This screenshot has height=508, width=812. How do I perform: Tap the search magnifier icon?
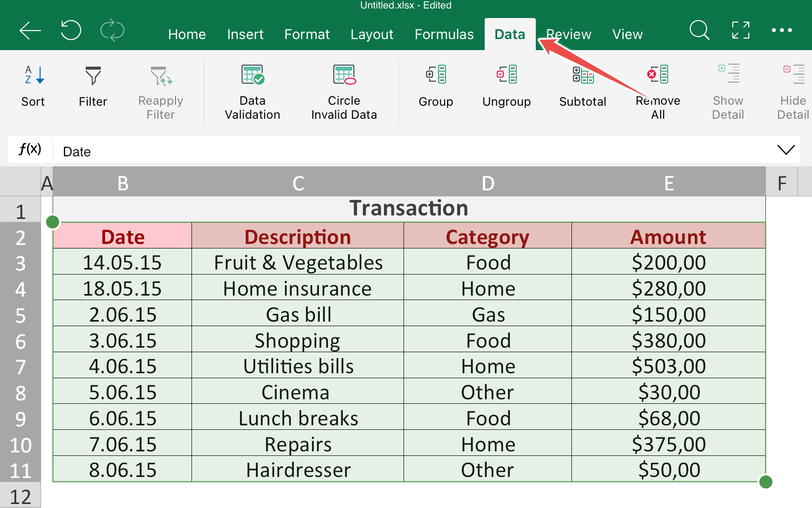point(699,31)
